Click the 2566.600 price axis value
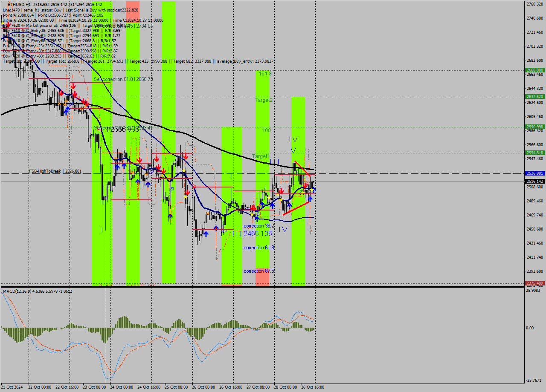 (x=535, y=144)
